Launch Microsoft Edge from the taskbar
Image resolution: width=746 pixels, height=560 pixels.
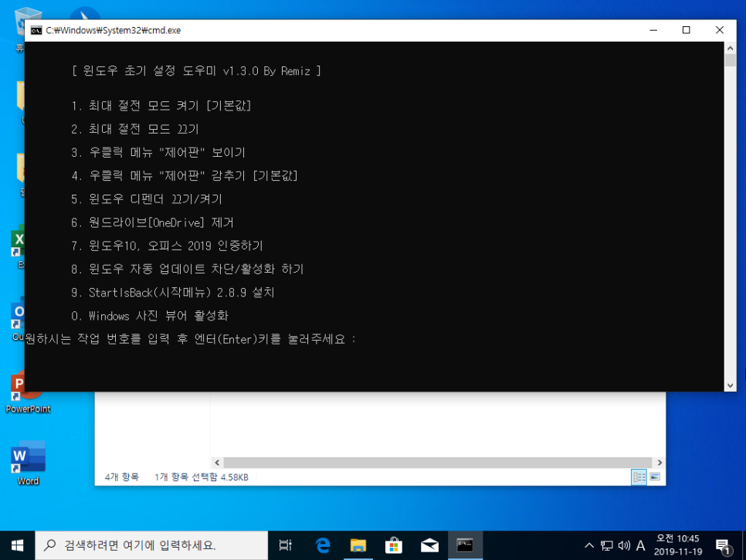pos(323,545)
